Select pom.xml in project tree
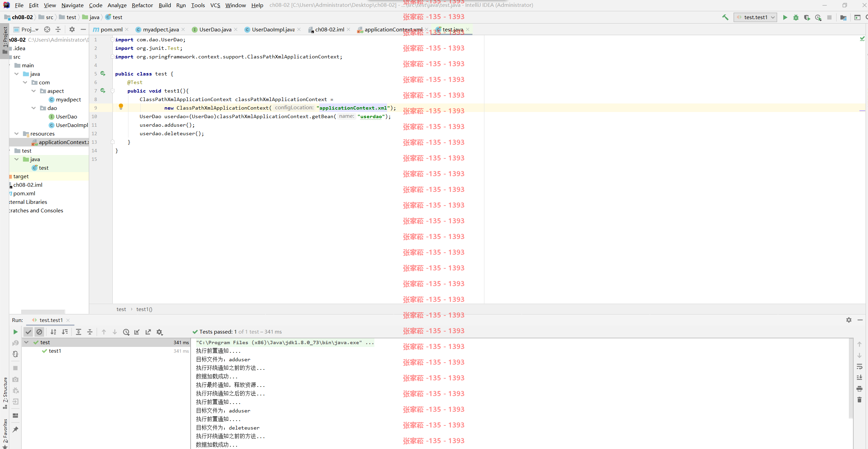The width and height of the screenshot is (868, 449). 24,193
